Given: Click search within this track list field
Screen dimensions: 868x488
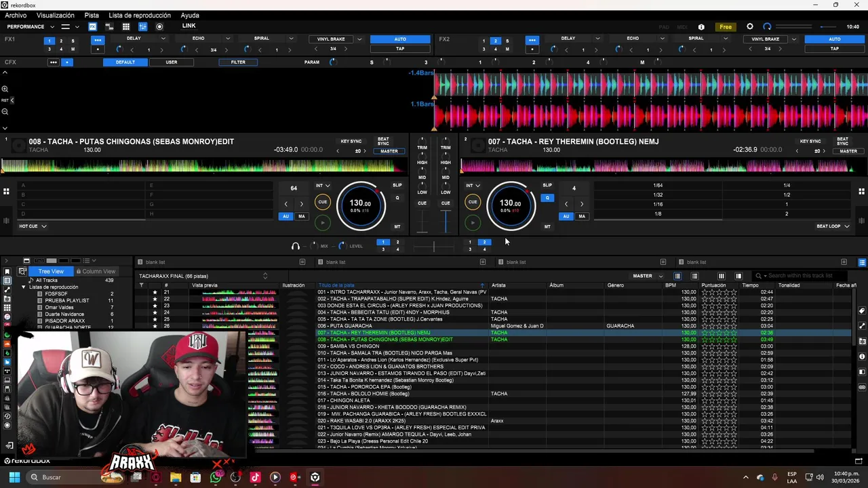Looking at the screenshot, I should coord(800,276).
